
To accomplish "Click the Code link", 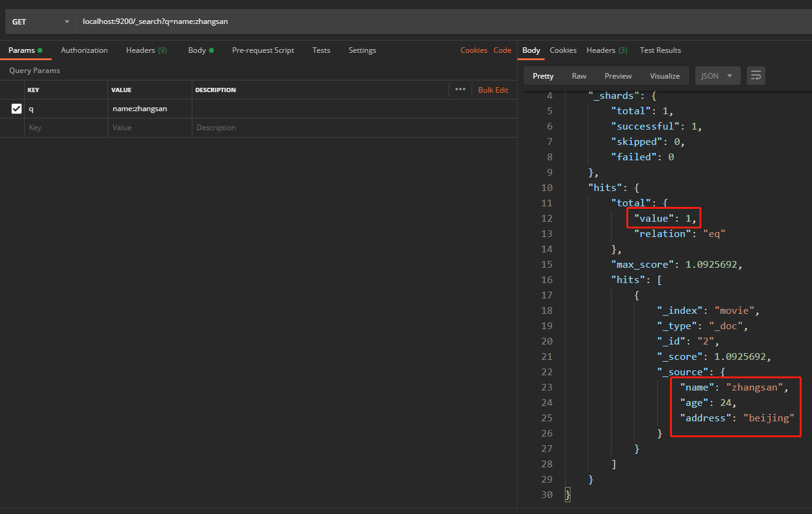I will pyautogui.click(x=502, y=50).
